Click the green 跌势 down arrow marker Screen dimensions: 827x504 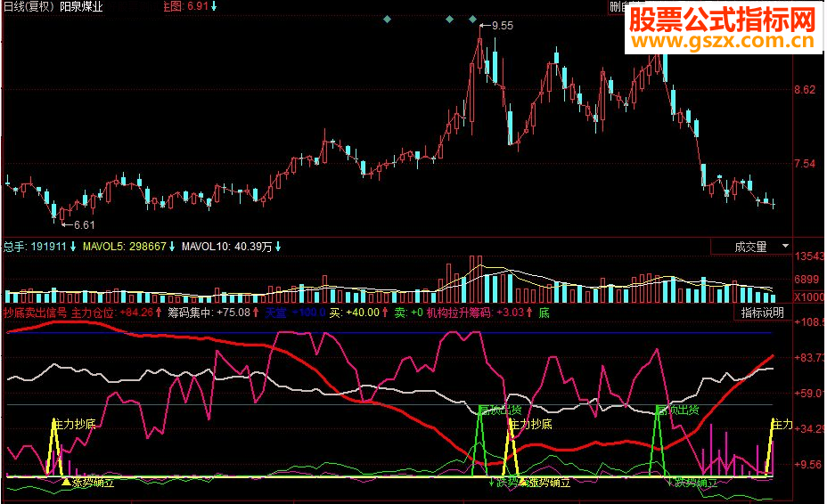tap(492, 482)
